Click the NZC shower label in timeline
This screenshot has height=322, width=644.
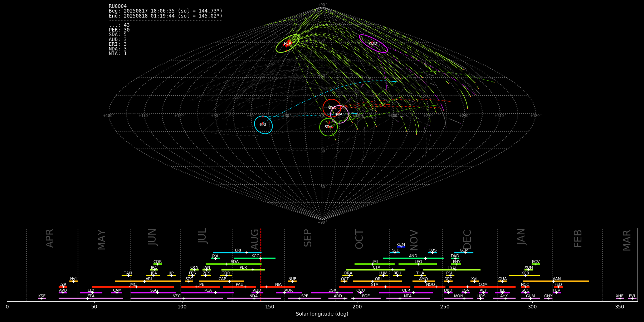(177, 296)
